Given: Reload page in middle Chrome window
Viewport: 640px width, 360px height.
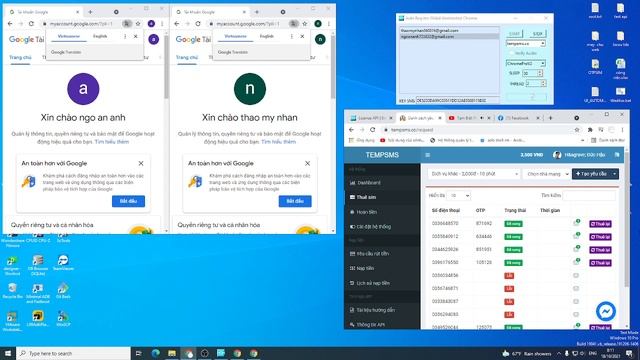Looking at the screenshot, I should [x=198, y=24].
